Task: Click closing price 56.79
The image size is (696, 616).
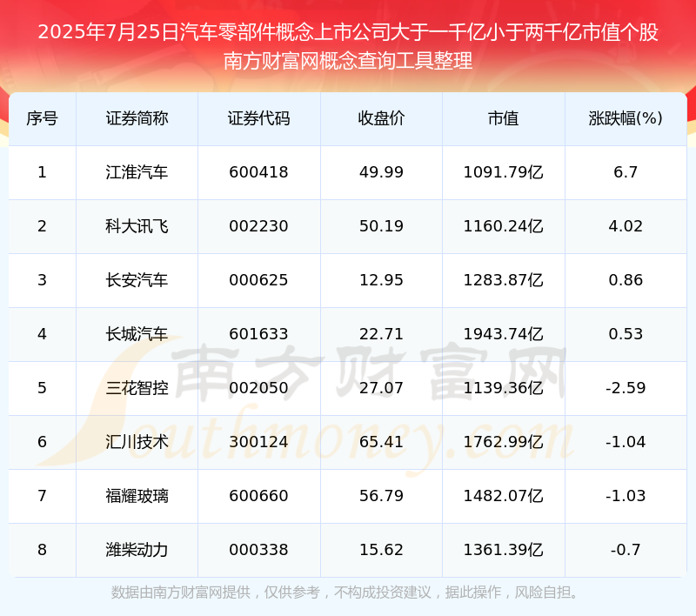Action: point(381,496)
